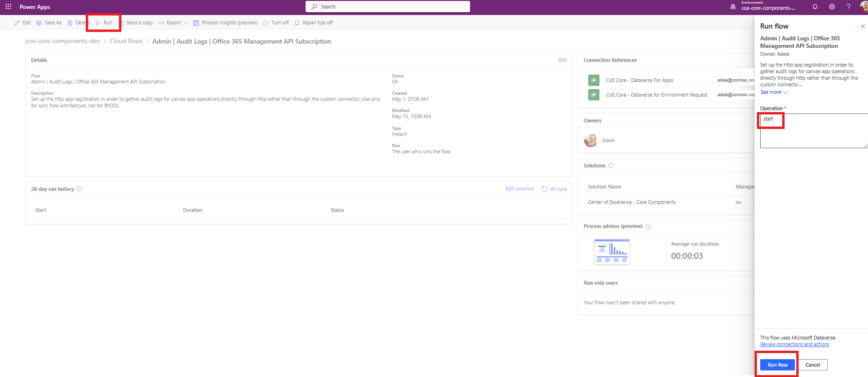Click the Edit link in Details card

562,60
